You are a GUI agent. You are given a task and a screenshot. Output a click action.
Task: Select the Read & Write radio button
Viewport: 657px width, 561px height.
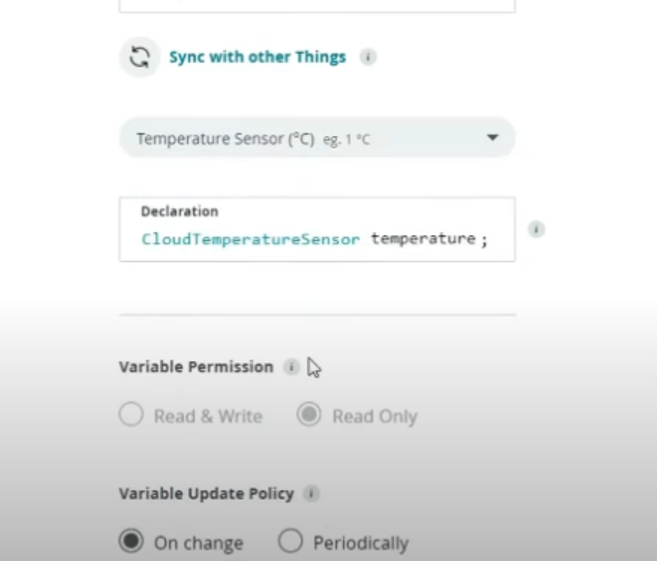131,414
